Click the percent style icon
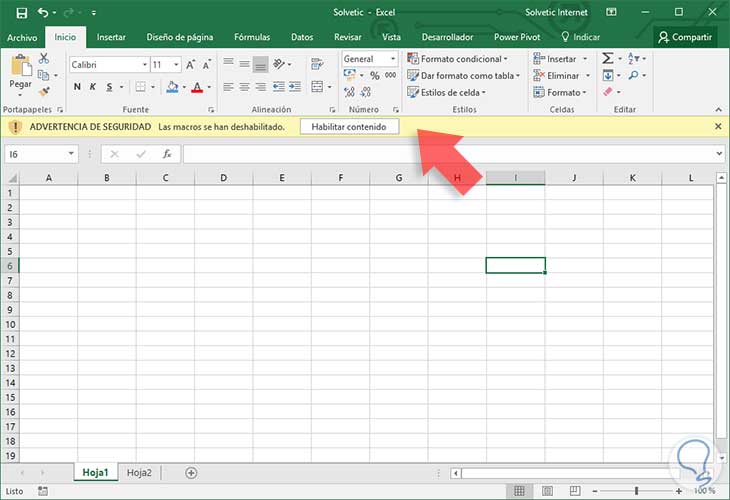Screen dimensions: 730x500 click(375, 75)
